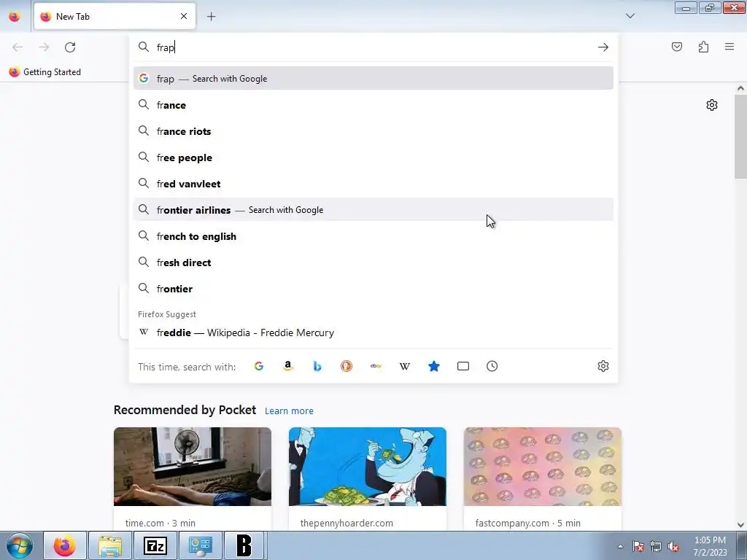Open the time.com article thumbnail
Viewport: 747px width, 560px height.
pos(193,466)
